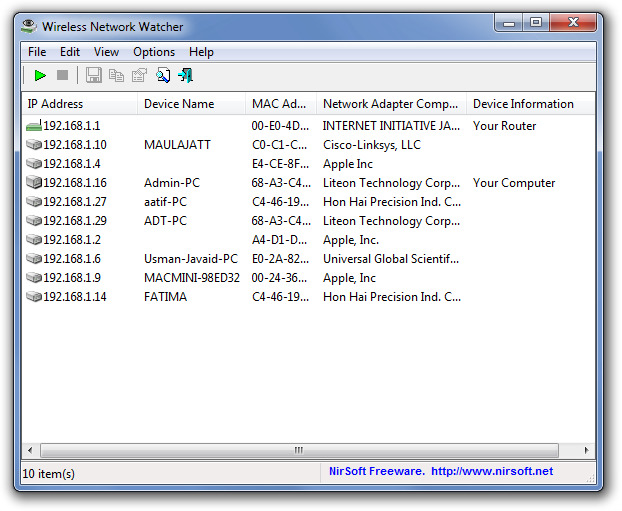This screenshot has height=511, width=622.
Task: Open the nirsoft.net website link
Action: pos(492,471)
